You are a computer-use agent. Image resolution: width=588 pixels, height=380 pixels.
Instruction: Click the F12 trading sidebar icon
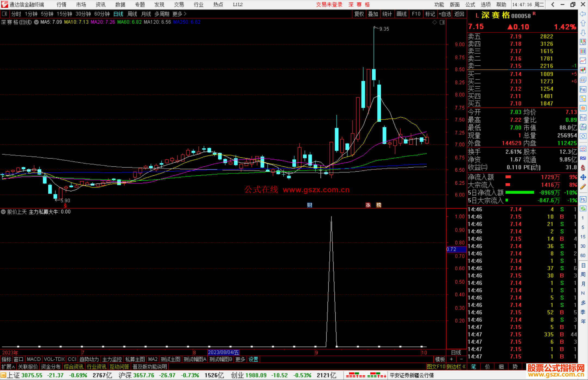(583, 118)
